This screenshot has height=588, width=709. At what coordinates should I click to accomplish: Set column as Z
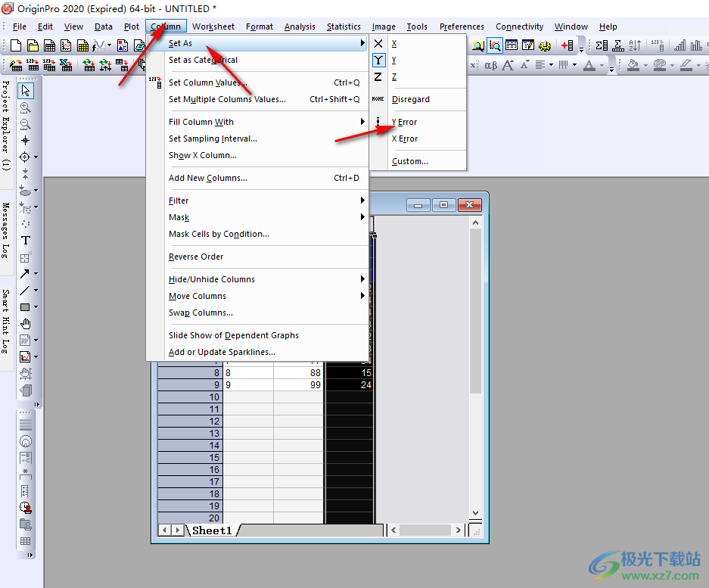(418, 77)
